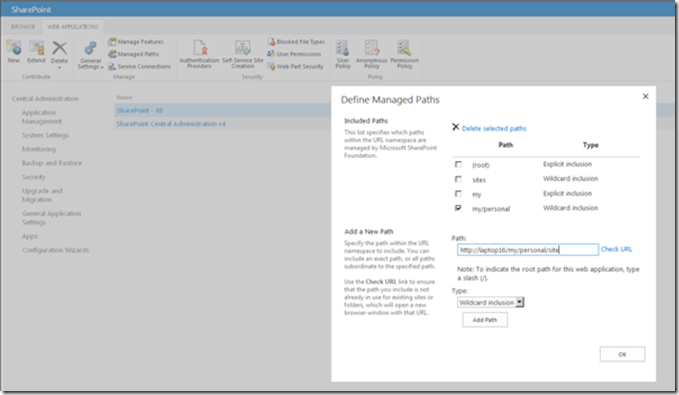Click Managed Paths in the ribbon

point(134,54)
